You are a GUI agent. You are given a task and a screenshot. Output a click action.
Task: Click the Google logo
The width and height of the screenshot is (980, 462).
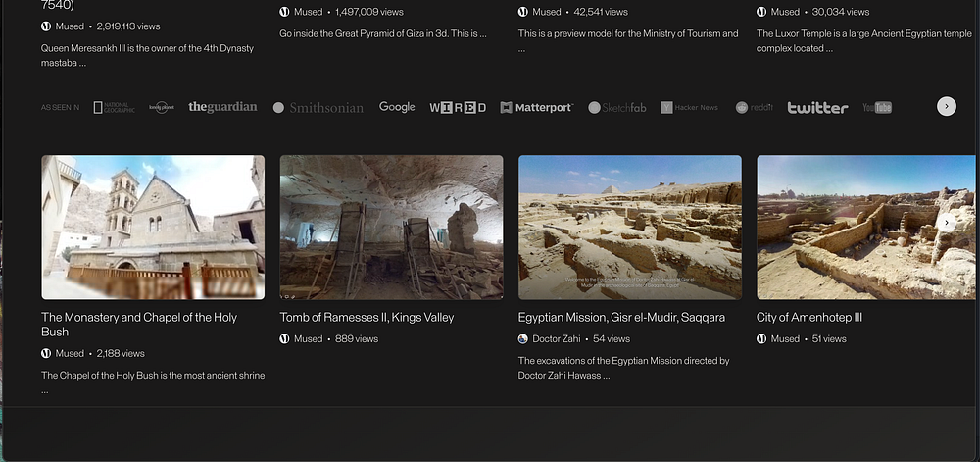(397, 107)
